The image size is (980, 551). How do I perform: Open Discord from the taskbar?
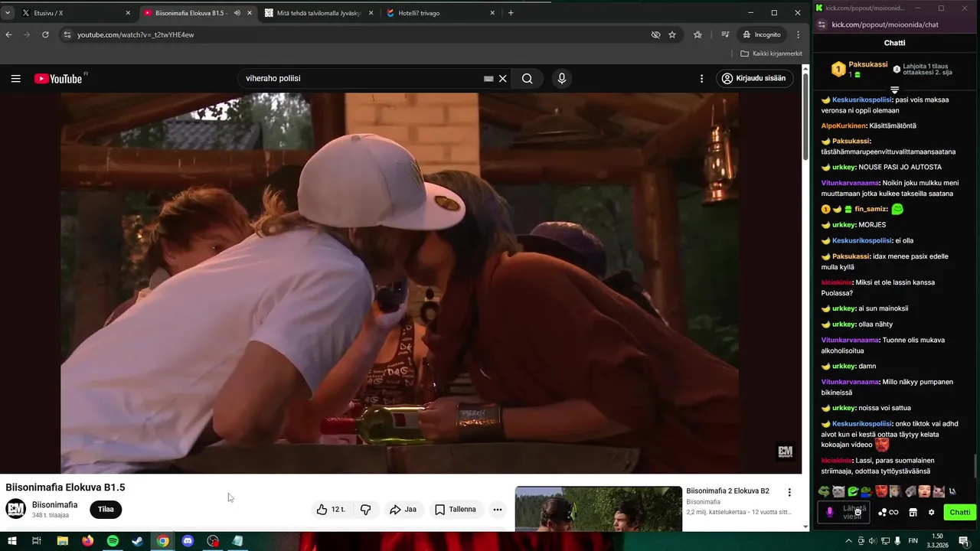[188, 541]
